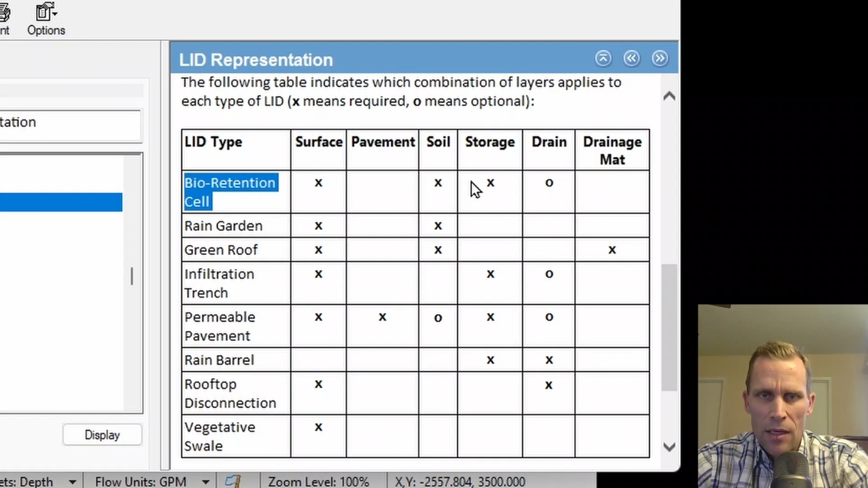Click Rain Barrel Drain x cell
Viewport: 868px width, 488px height.
coord(549,360)
